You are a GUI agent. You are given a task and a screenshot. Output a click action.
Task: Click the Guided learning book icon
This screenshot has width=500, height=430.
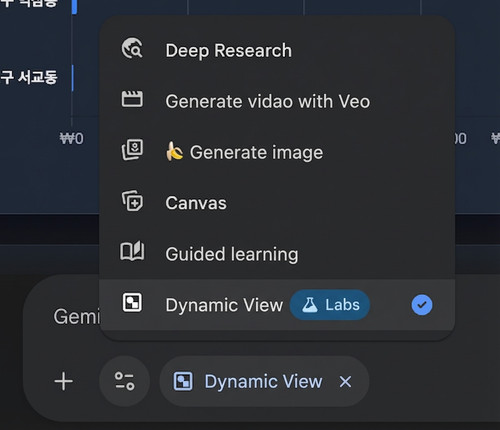[x=132, y=251]
